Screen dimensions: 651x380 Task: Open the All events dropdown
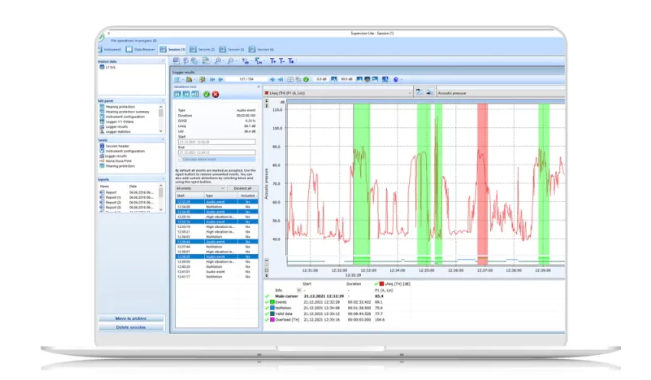[x=200, y=188]
